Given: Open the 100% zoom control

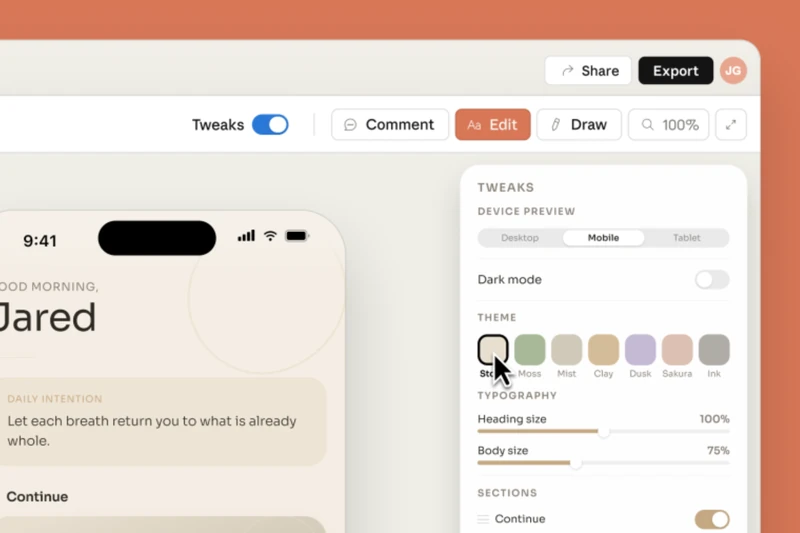Looking at the screenshot, I should click(x=668, y=125).
